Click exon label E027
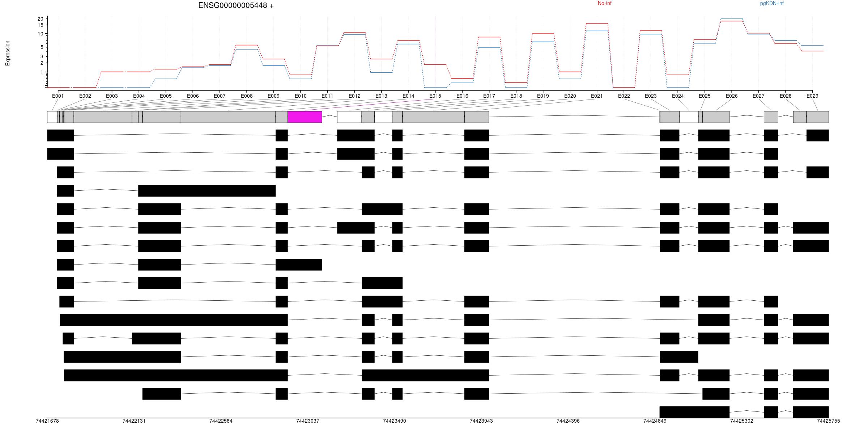The height and width of the screenshot is (427, 868). pos(758,96)
